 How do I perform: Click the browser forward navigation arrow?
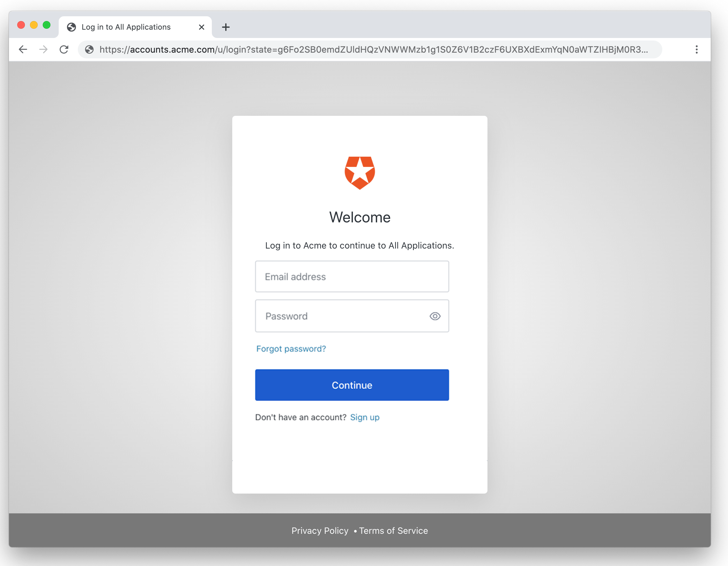[x=43, y=49]
